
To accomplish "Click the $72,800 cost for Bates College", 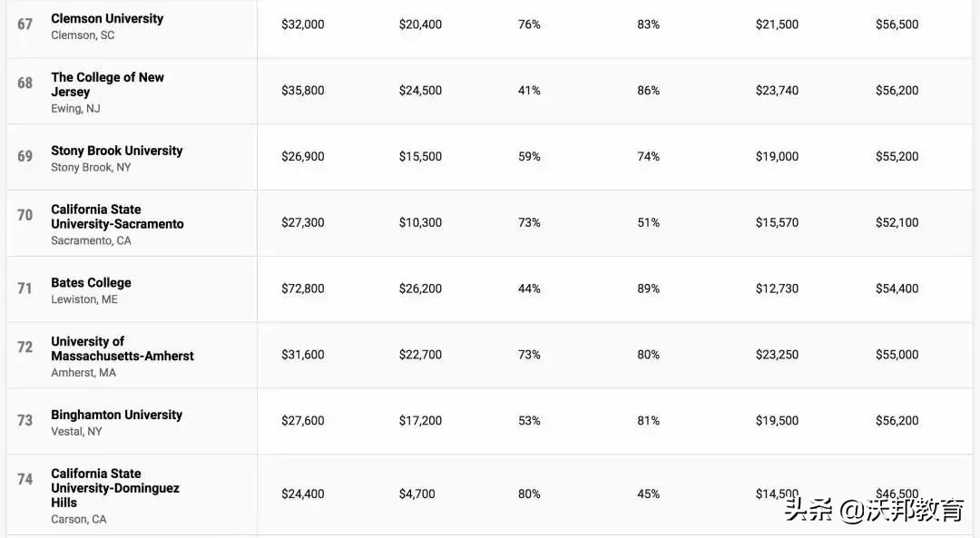I will click(302, 289).
